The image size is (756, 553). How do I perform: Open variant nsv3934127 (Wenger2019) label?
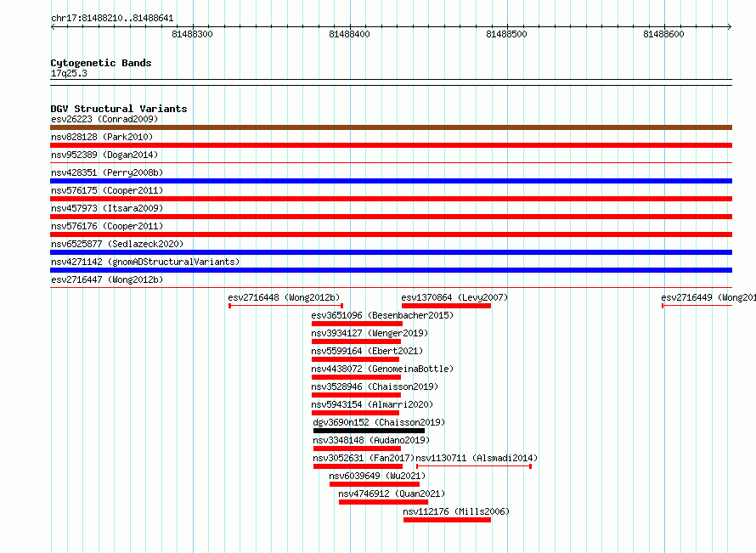pyautogui.click(x=370, y=333)
